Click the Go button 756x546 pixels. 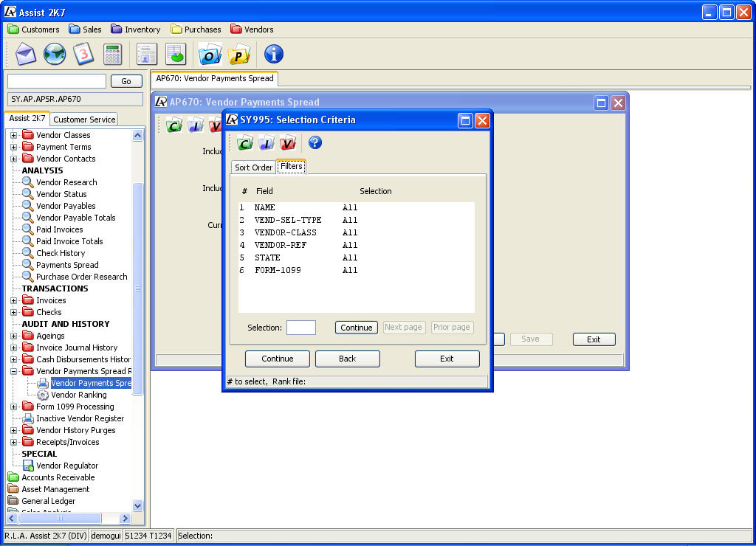click(x=126, y=81)
